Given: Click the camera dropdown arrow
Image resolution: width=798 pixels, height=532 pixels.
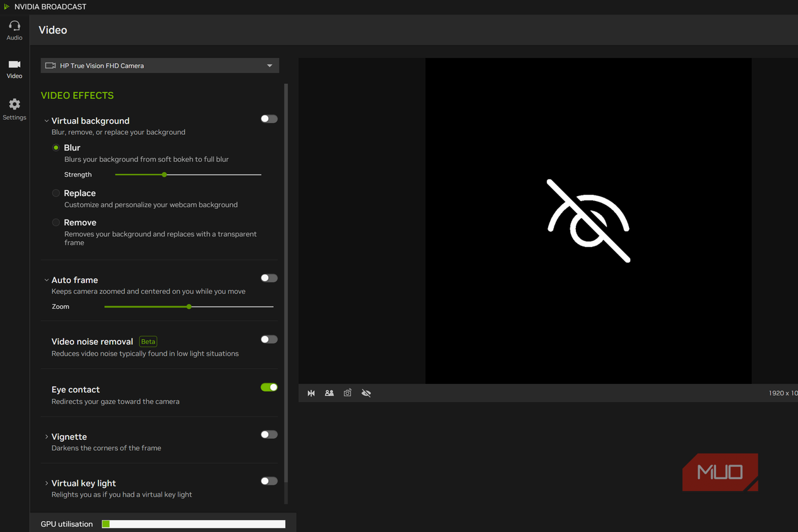Looking at the screenshot, I should [x=269, y=66].
